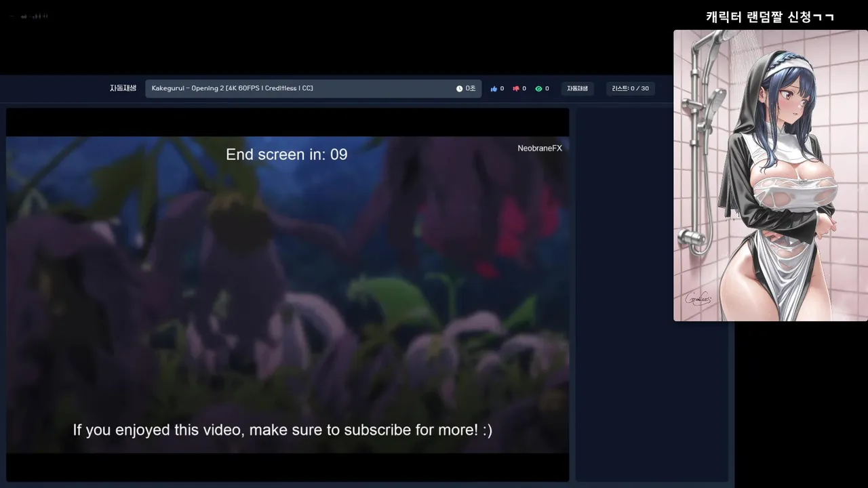Click the 캐릭터 랜덤짤 신청 heading

[770, 17]
